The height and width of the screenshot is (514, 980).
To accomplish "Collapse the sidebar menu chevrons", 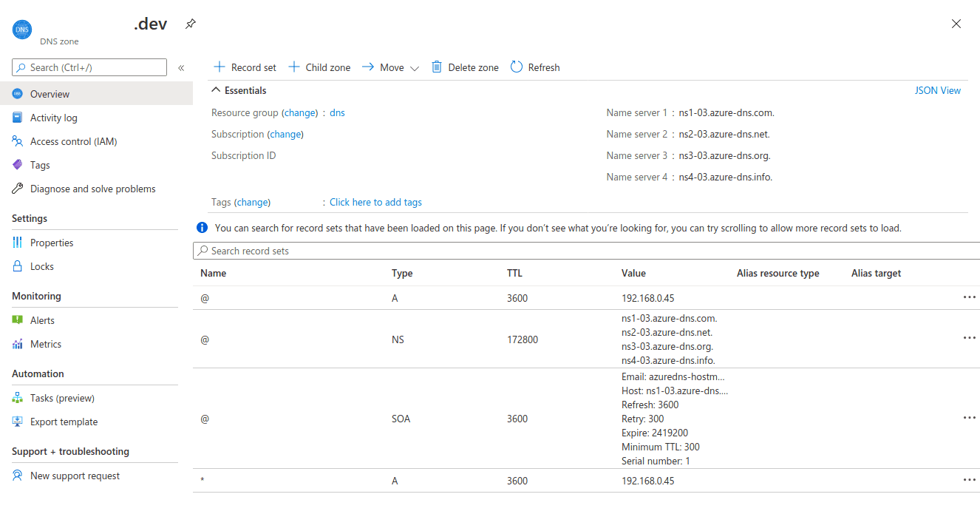I will (181, 68).
